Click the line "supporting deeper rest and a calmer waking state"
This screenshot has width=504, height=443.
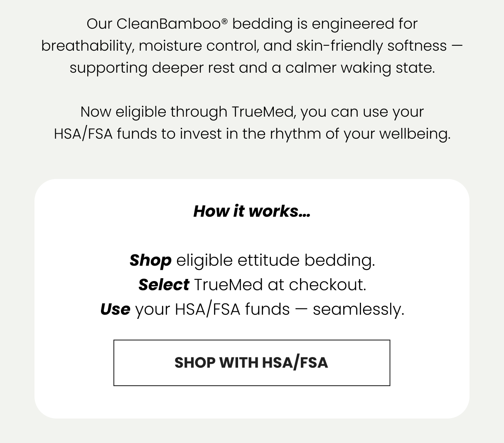click(252, 68)
